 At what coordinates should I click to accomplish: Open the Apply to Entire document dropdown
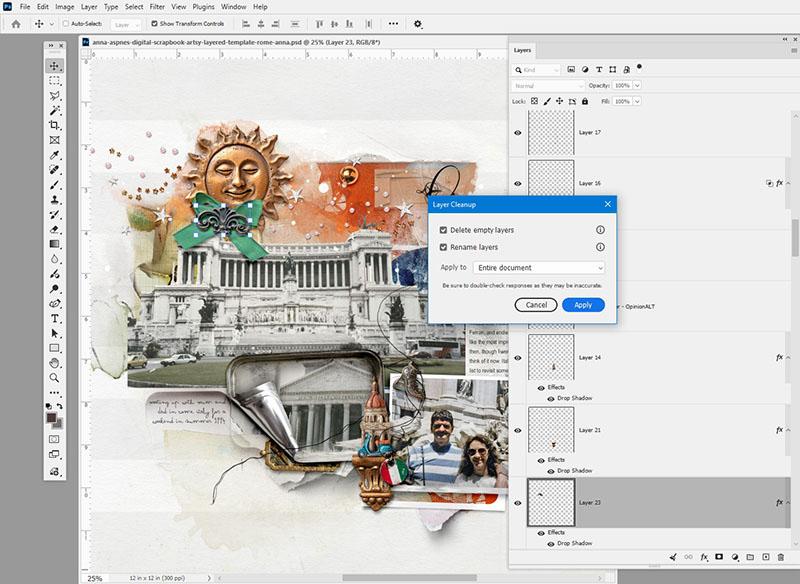539,268
